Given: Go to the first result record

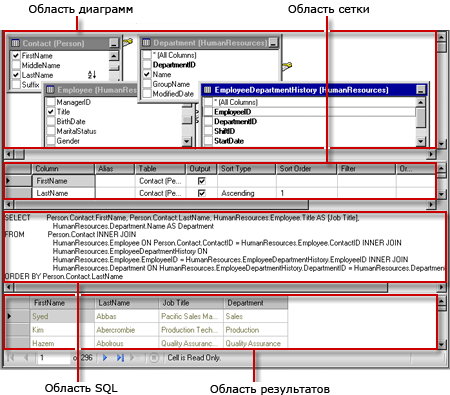Looking at the screenshot, I should click(11, 358).
